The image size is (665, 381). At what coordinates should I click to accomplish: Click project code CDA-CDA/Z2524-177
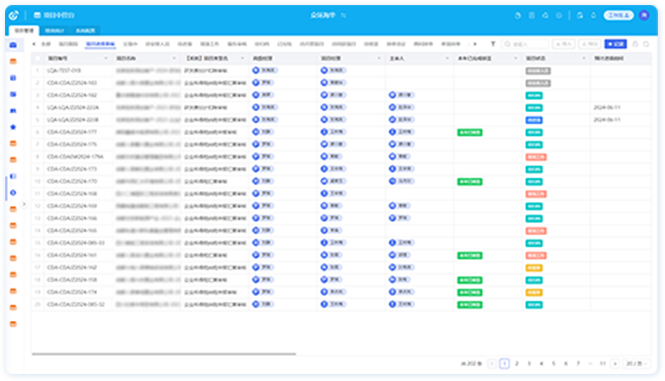[x=72, y=132]
